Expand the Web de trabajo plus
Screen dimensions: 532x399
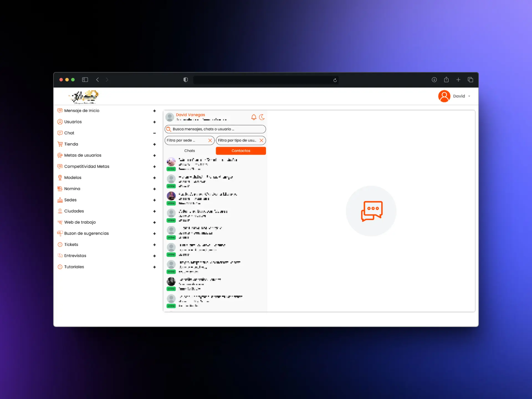pos(154,222)
